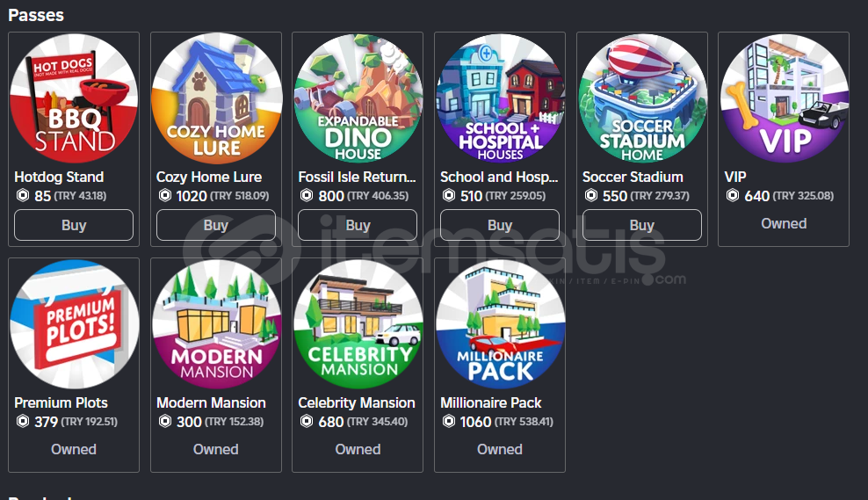Click the Millionaire Pack title link
Image resolution: width=868 pixels, height=500 pixels.
click(490, 402)
